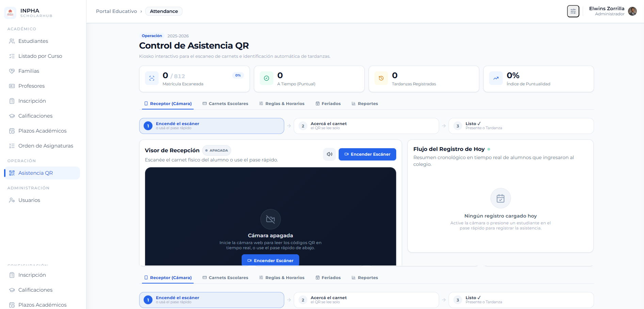Click the Operación tag above the title
The height and width of the screenshot is (309, 644).
pyautogui.click(x=152, y=36)
